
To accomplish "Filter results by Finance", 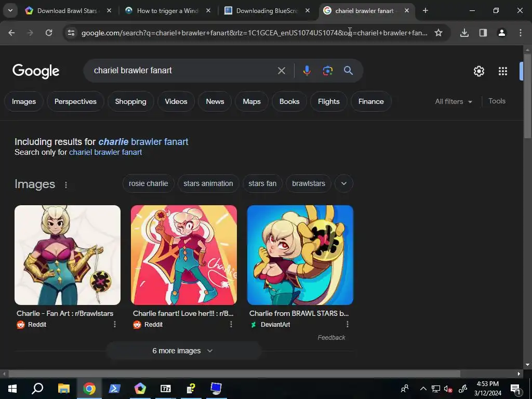I will point(371,101).
